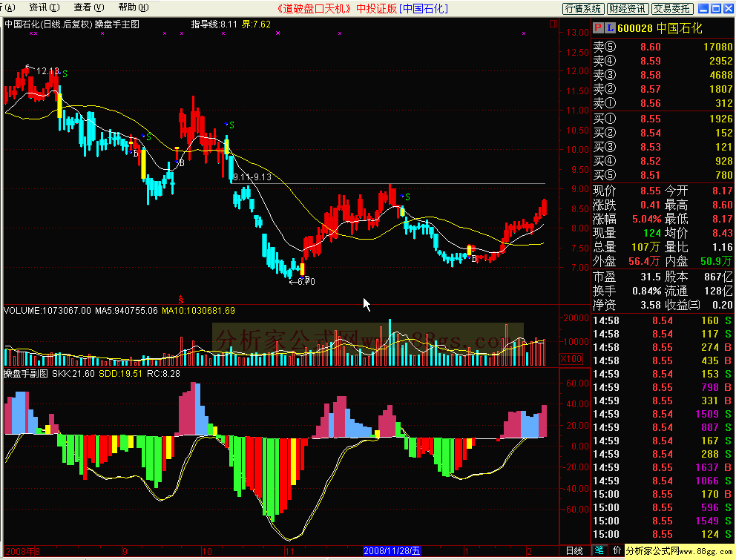Click the blue L icon beside 600028
736x560 pixels.
[610, 28]
